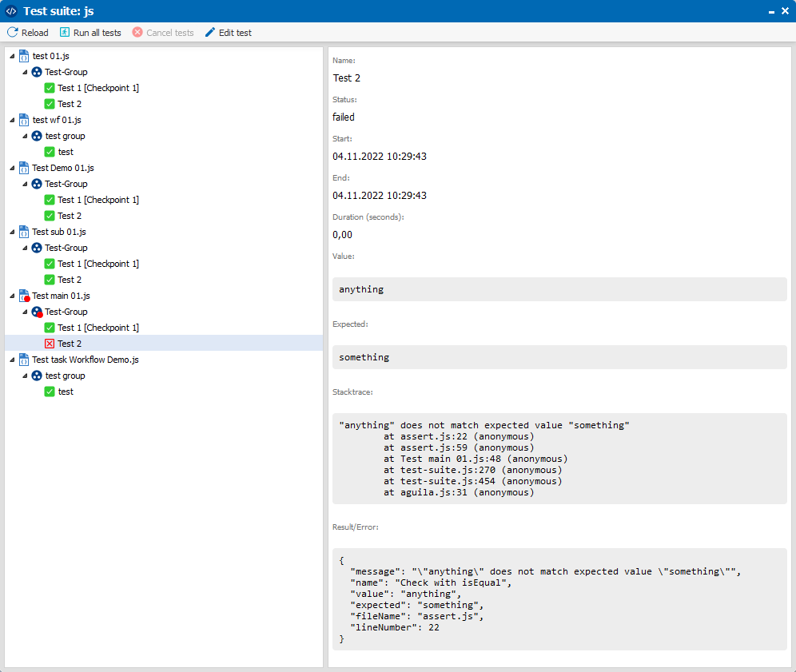
Task: Click the Test-Group icon under Test sub 01.js
Action: pyautogui.click(x=37, y=248)
